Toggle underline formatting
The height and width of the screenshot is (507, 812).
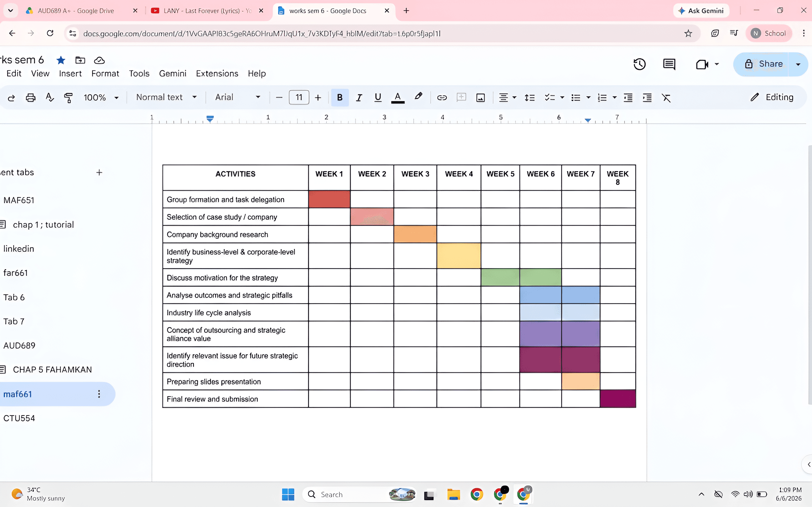[x=378, y=98]
